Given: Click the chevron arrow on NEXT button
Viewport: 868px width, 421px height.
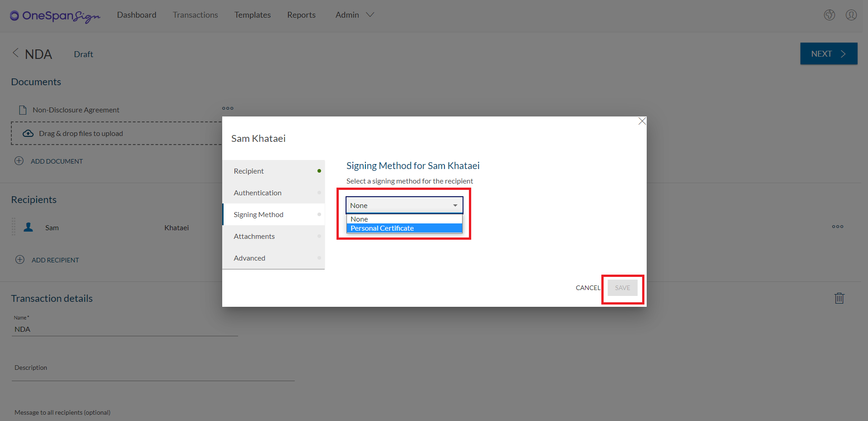Looking at the screenshot, I should [843, 53].
